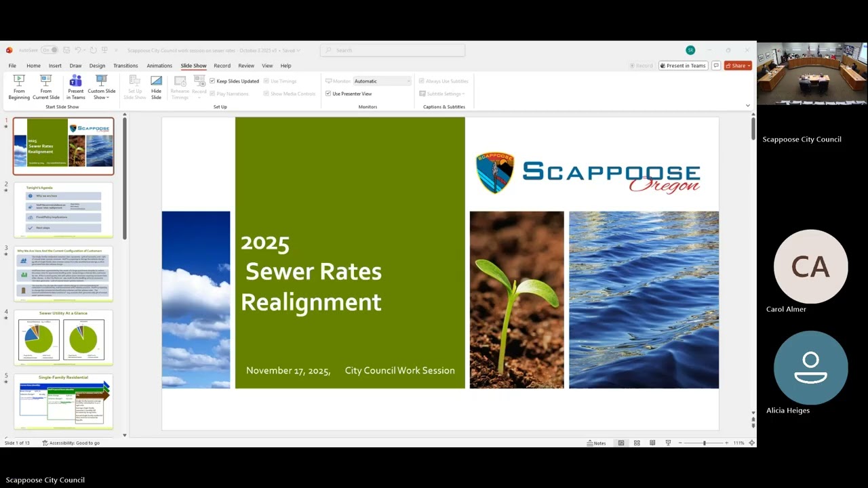Switch to the Record ribbon tab
The width and height of the screenshot is (868, 488).
222,66
